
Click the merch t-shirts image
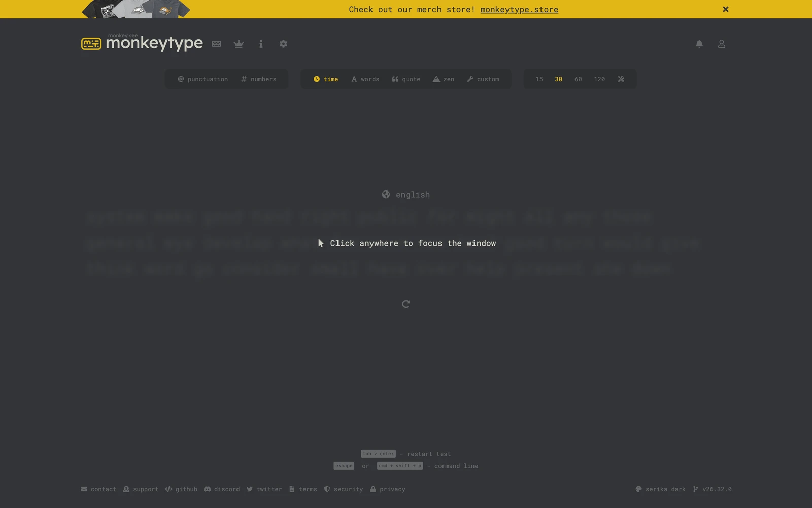(136, 9)
